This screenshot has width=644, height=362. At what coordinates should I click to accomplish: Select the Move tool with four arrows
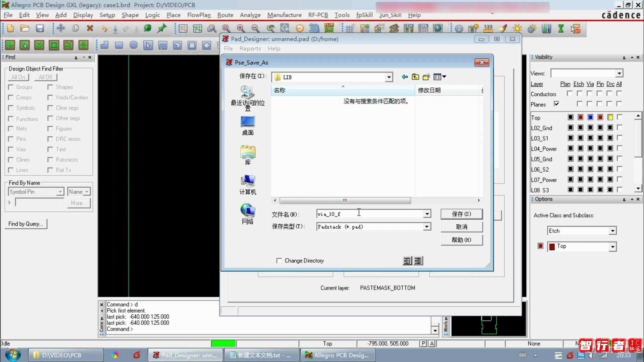[61, 29]
